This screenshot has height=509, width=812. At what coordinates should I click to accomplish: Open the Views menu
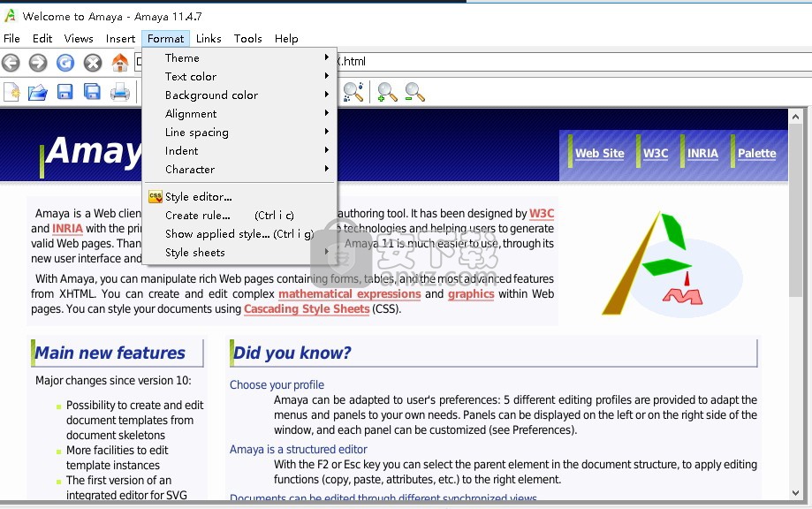click(x=79, y=38)
